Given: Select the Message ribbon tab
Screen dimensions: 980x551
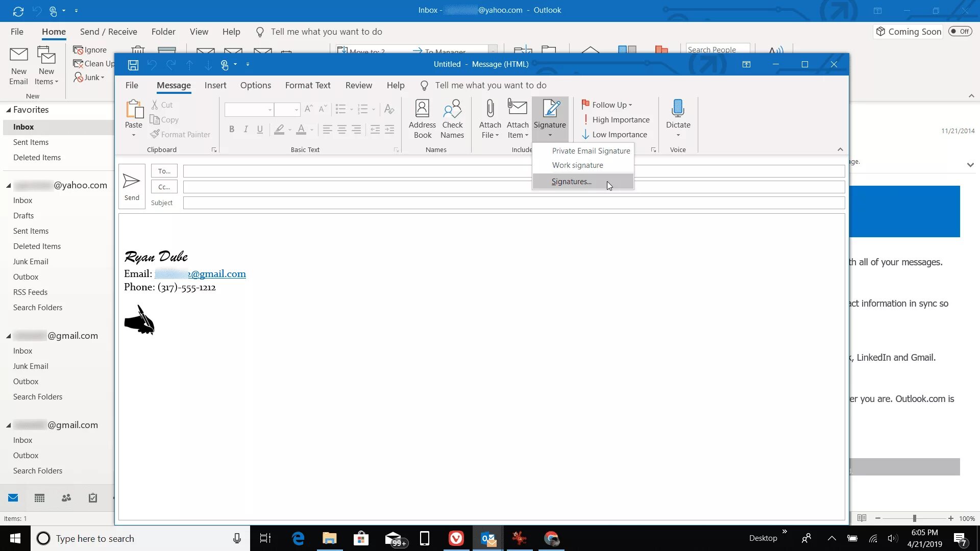Looking at the screenshot, I should tap(173, 85).
